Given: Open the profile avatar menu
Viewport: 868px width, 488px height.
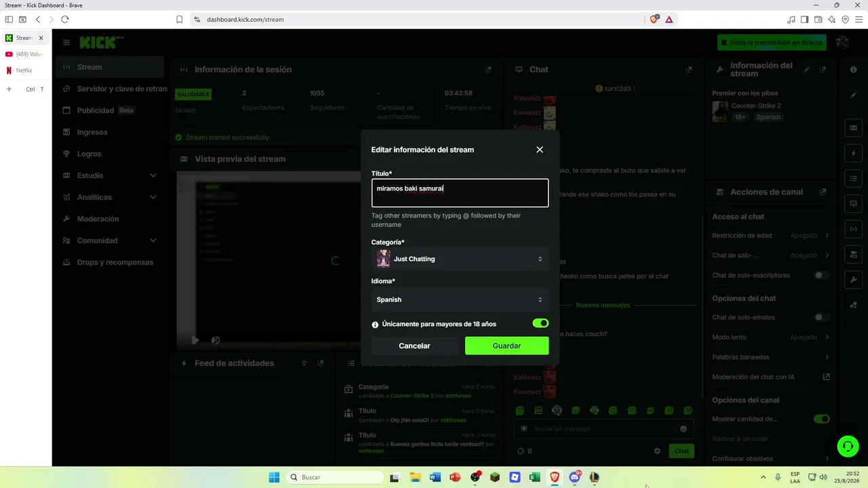Looking at the screenshot, I should [x=843, y=43].
